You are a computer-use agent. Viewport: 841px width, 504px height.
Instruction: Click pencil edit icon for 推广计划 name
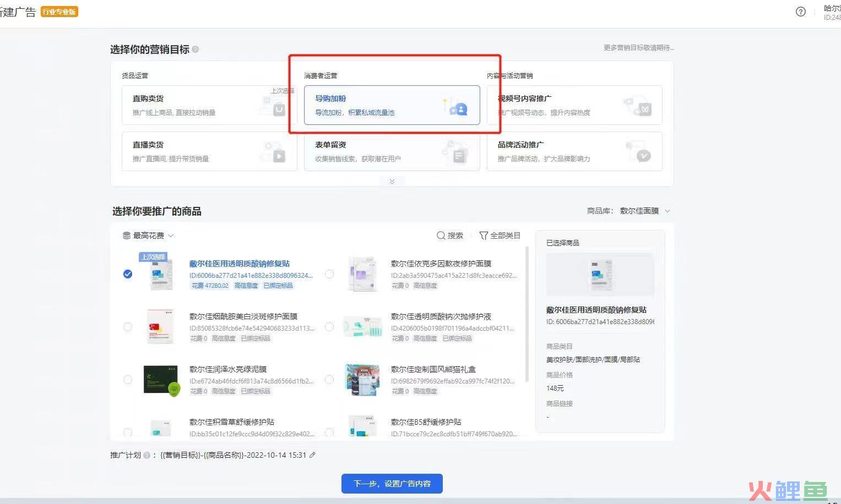(312, 455)
